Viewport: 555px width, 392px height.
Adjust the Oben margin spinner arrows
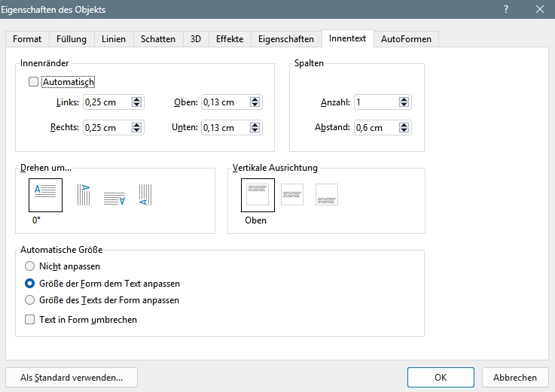(255, 102)
